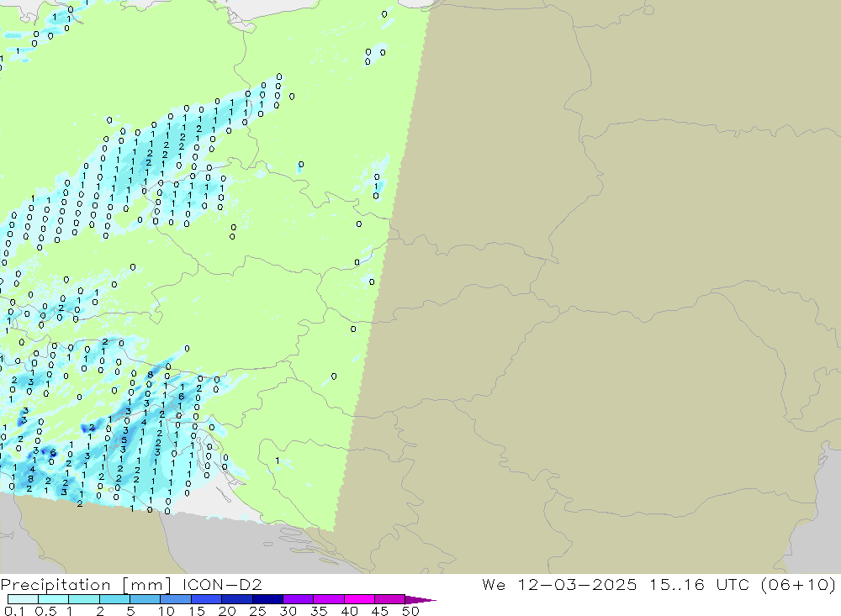This screenshot has height=616, width=841.
Task: Click the '45' legend value
Action: click(x=380, y=611)
